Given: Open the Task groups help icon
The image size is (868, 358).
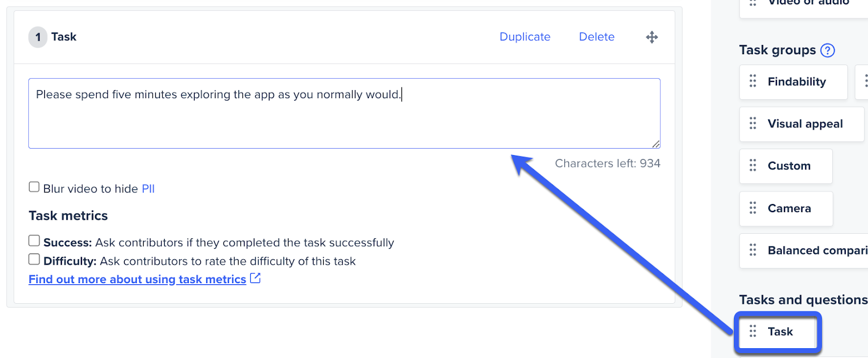Looking at the screenshot, I should coord(827,50).
